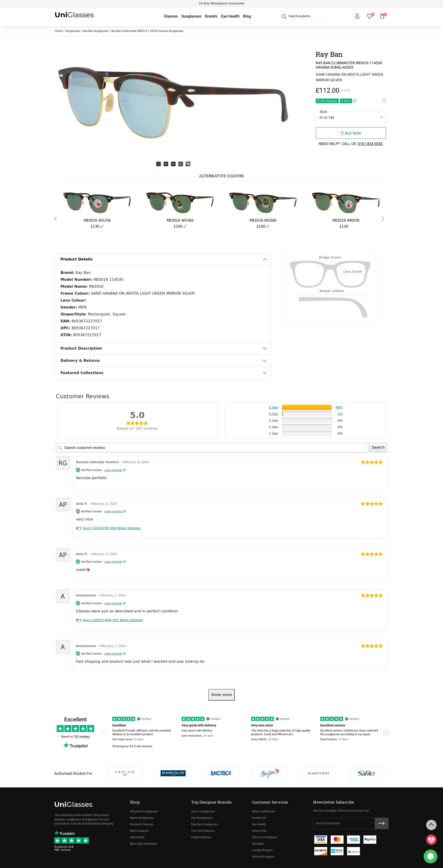This screenshot has width=443, height=868.
Task: Collapse the Product Details section
Action: click(x=164, y=259)
